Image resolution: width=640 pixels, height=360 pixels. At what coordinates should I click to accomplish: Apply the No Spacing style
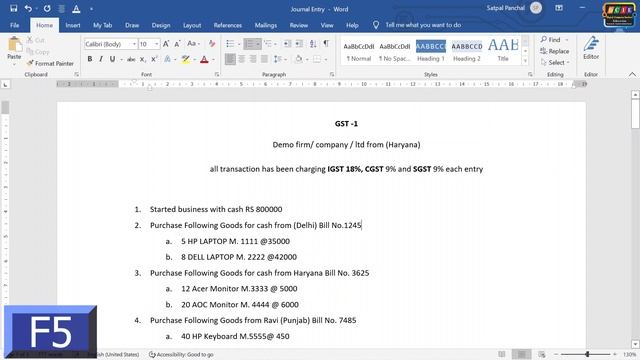tap(395, 51)
